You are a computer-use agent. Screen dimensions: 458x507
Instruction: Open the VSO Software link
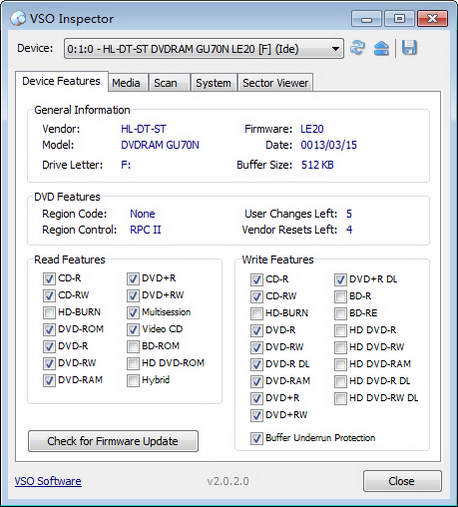[48, 481]
